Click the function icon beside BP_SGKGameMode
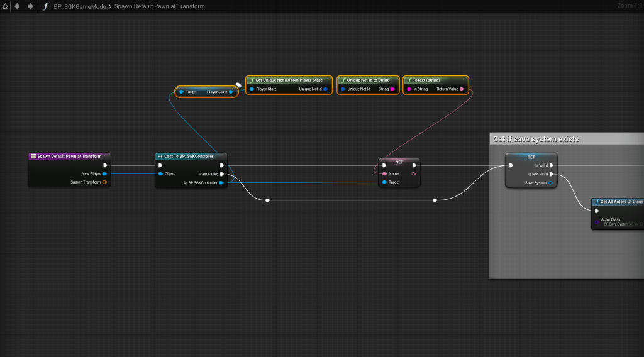The width and height of the screenshot is (644, 357). 45,6
